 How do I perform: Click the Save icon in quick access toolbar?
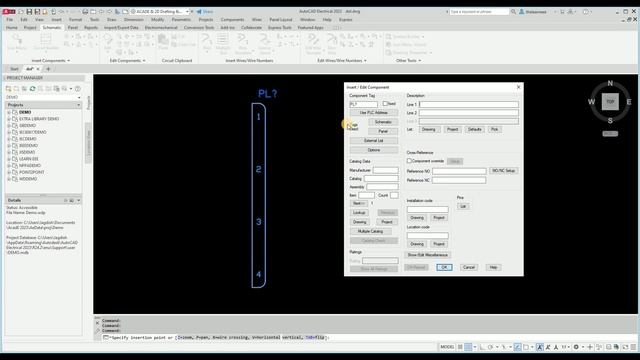[29, 11]
